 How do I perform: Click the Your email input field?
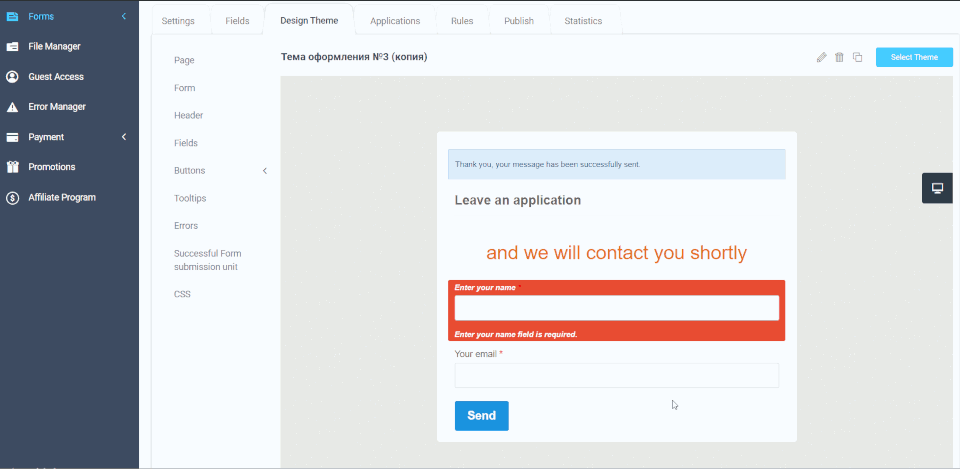tap(616, 376)
